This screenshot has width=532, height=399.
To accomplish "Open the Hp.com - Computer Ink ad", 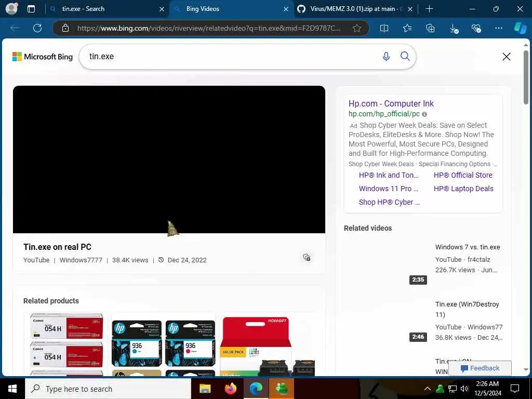I will (391, 103).
